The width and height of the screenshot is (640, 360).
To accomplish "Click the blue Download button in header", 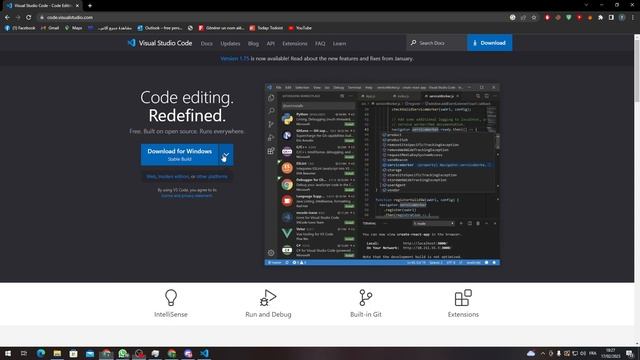I will [x=489, y=43].
